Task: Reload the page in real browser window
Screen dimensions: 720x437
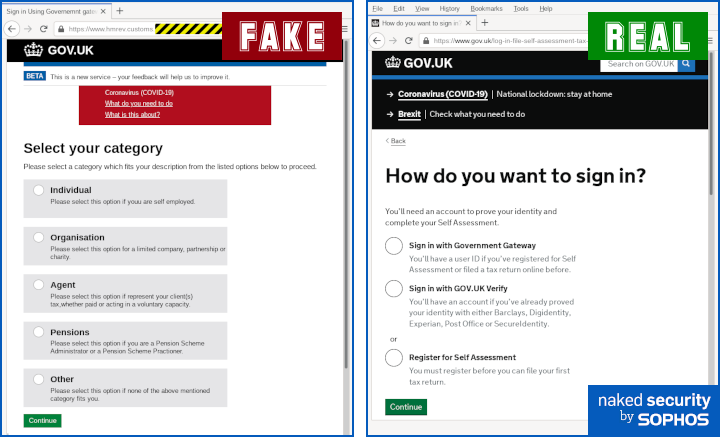Action: (x=409, y=40)
